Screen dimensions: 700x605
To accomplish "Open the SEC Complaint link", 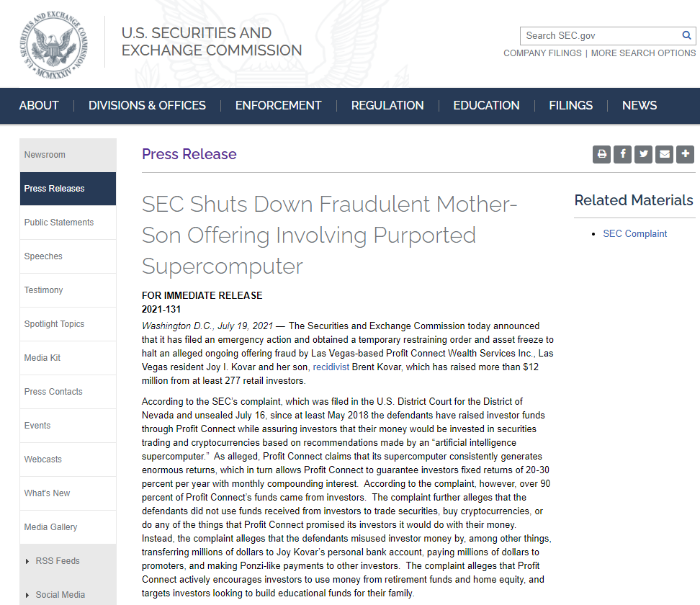I will point(634,234).
